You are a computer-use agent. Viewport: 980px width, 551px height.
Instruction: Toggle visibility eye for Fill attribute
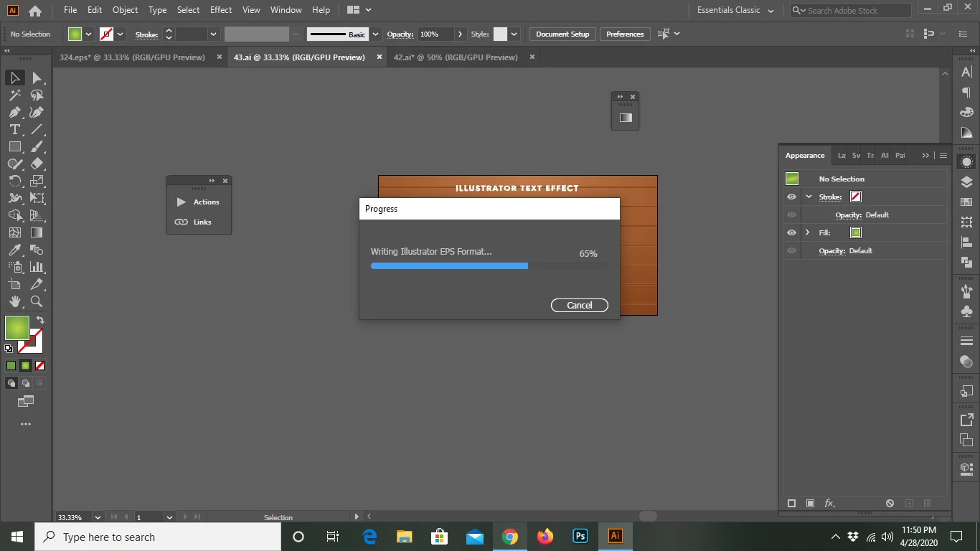point(791,232)
